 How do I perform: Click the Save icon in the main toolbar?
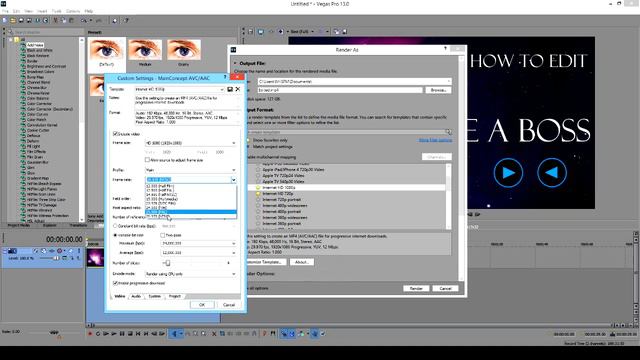pos(21,20)
